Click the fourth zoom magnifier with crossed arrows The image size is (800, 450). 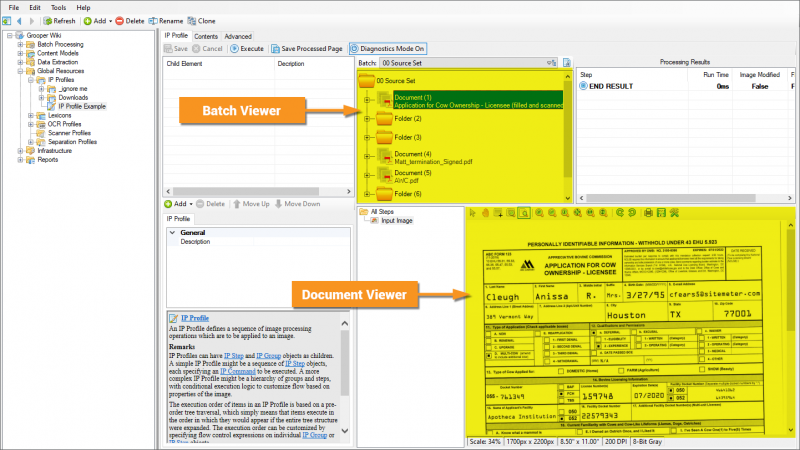578,213
